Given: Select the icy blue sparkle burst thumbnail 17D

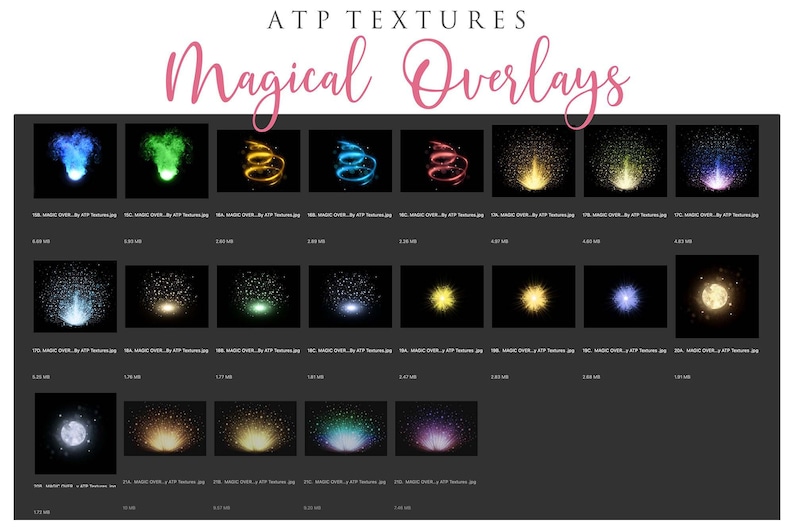Looking at the screenshot, I should pyautogui.click(x=75, y=297).
